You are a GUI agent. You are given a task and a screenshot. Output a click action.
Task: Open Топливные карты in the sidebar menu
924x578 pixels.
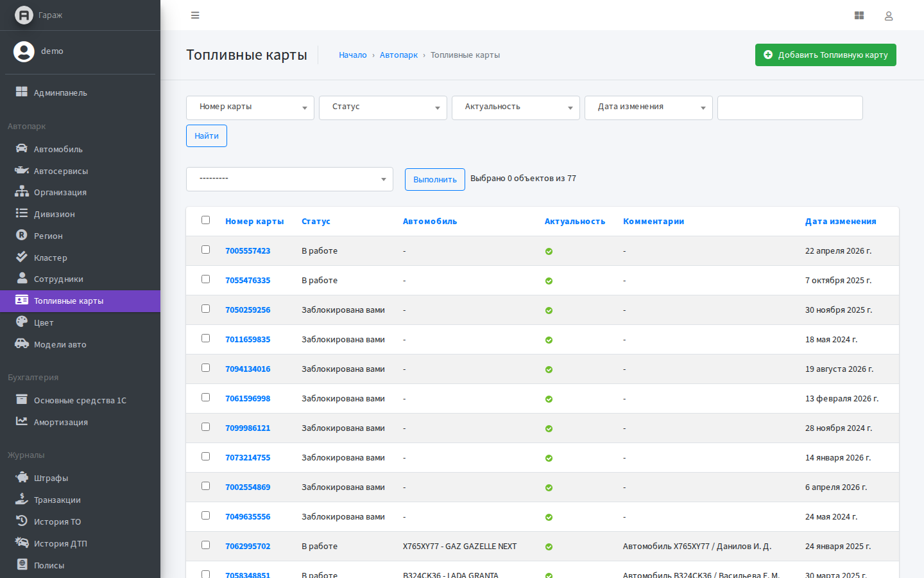tap(80, 301)
